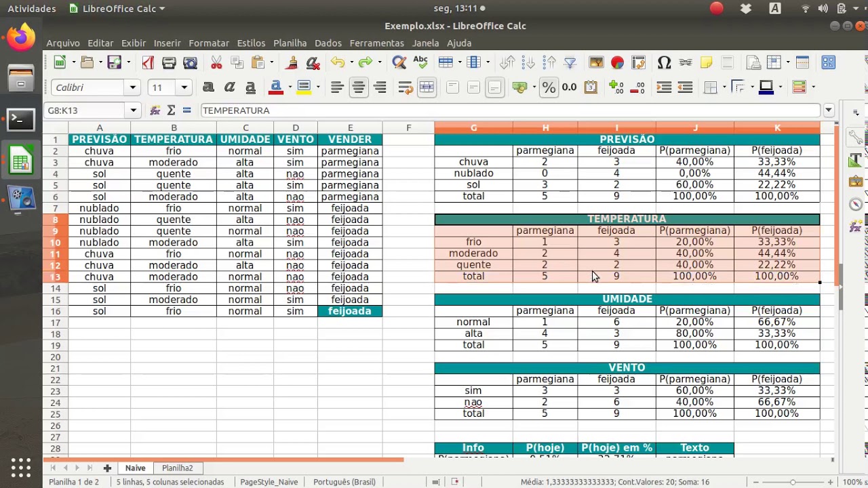
Task: Select cell E16 containing feijoada
Action: [350, 311]
